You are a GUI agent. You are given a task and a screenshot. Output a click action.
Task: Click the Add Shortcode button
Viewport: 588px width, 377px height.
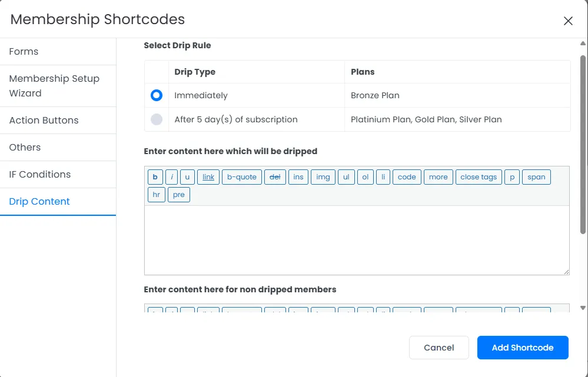[x=522, y=347]
